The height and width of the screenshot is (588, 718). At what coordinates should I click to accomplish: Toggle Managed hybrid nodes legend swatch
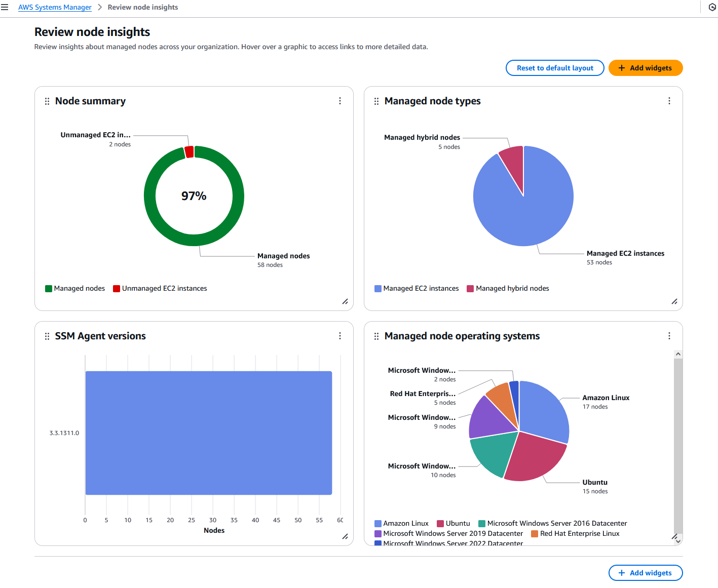[x=470, y=289]
